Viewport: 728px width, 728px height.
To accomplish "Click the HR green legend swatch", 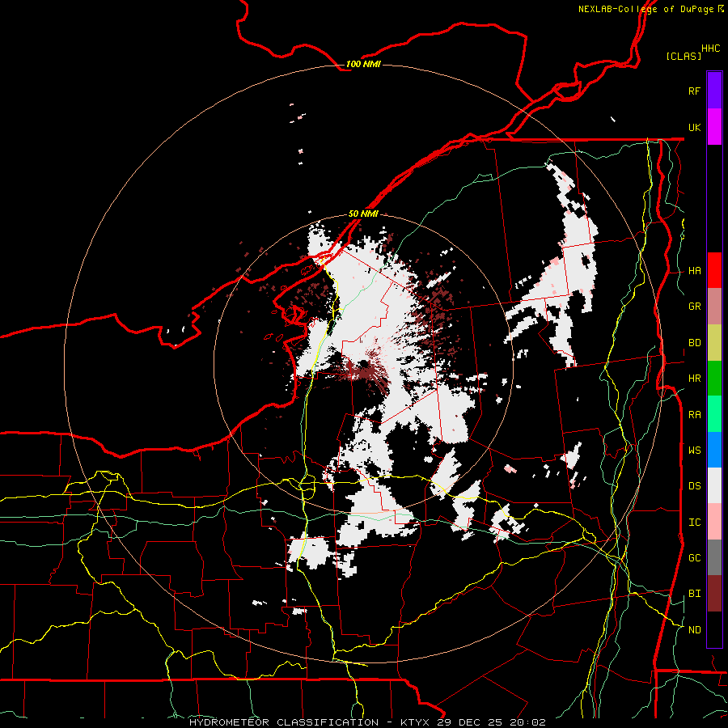I will [x=714, y=378].
